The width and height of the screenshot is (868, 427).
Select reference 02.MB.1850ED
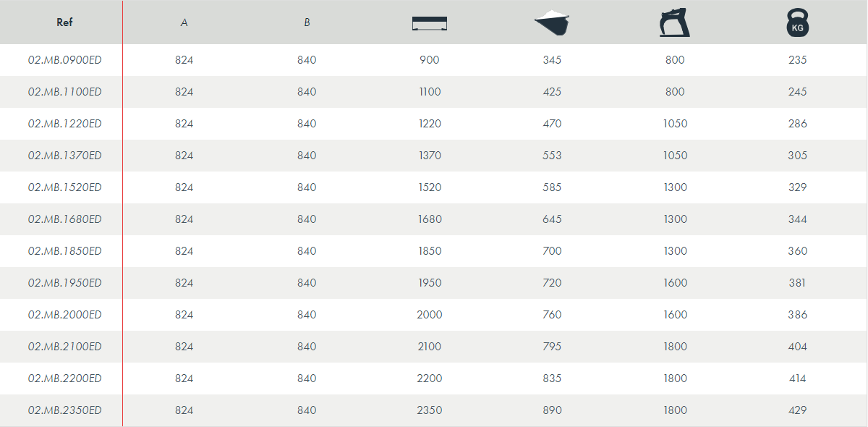tap(64, 251)
